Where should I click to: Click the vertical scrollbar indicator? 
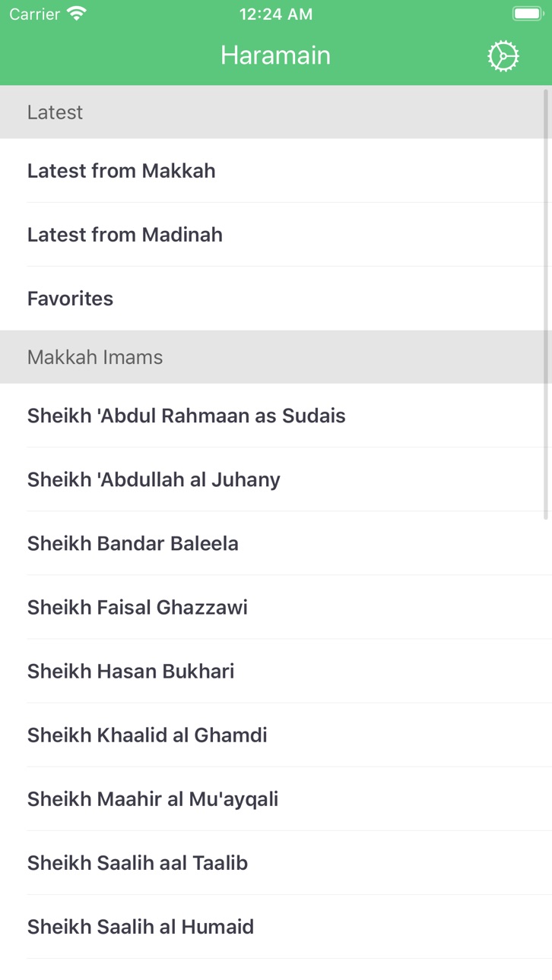coord(546,304)
